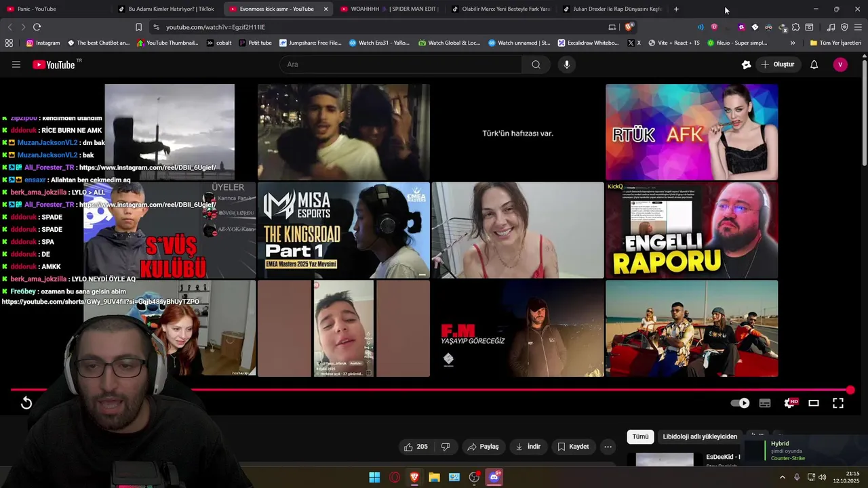This screenshot has width=868, height=488.
Task: Click the YouTube search input field
Action: coord(400,64)
